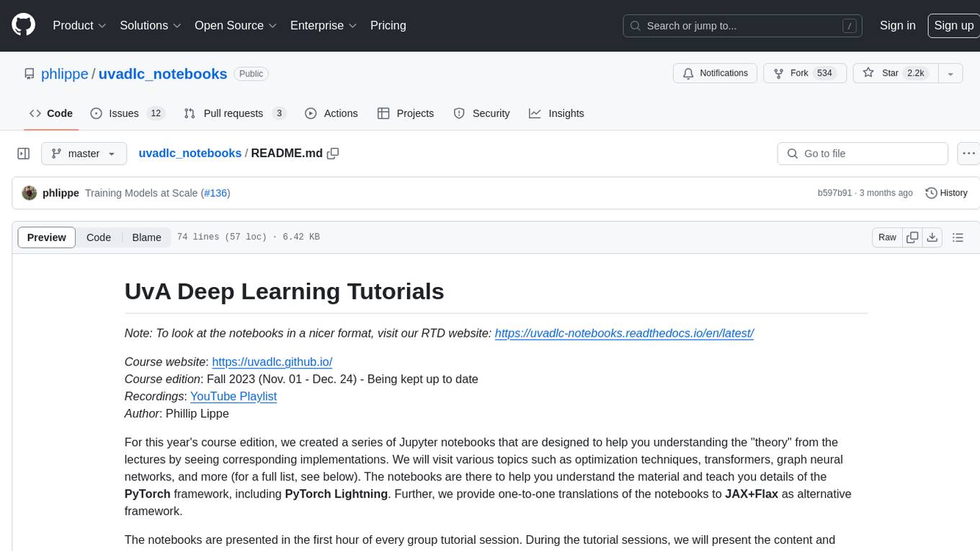Open the star lists dropdown arrow

[x=950, y=74]
